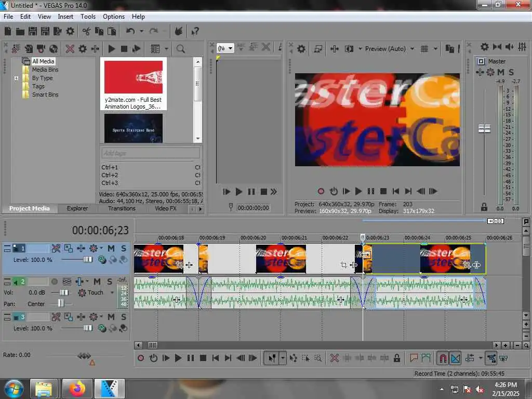This screenshot has height=399, width=532.
Task: Arm audio track 2 for record
Action: (54, 282)
